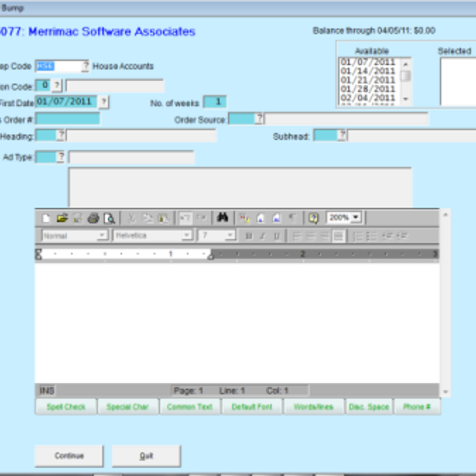Toggle underline formatting
476x476 pixels.
point(277,236)
